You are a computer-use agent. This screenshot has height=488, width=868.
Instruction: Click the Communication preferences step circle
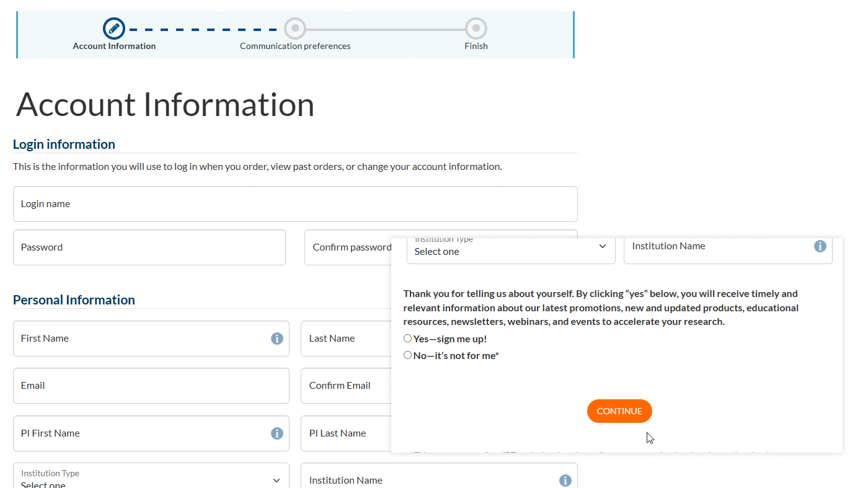point(295,29)
